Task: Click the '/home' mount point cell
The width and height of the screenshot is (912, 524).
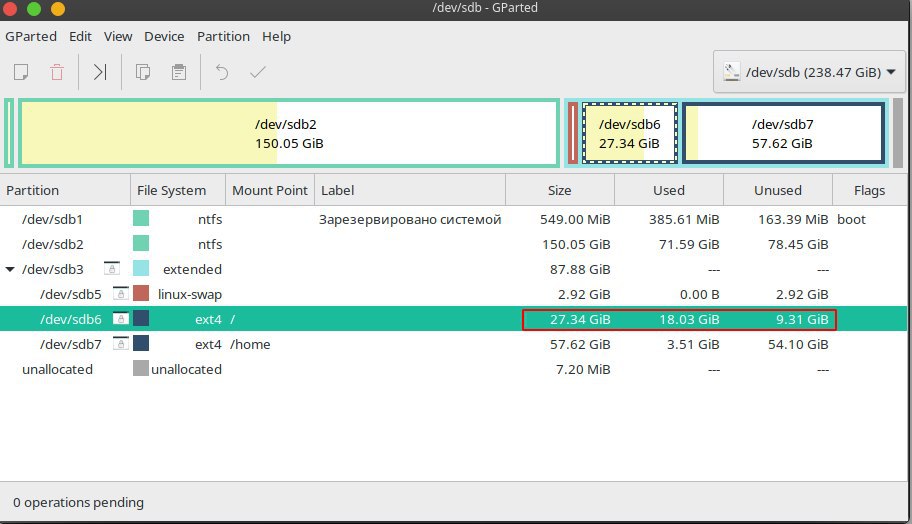Action: [x=250, y=344]
